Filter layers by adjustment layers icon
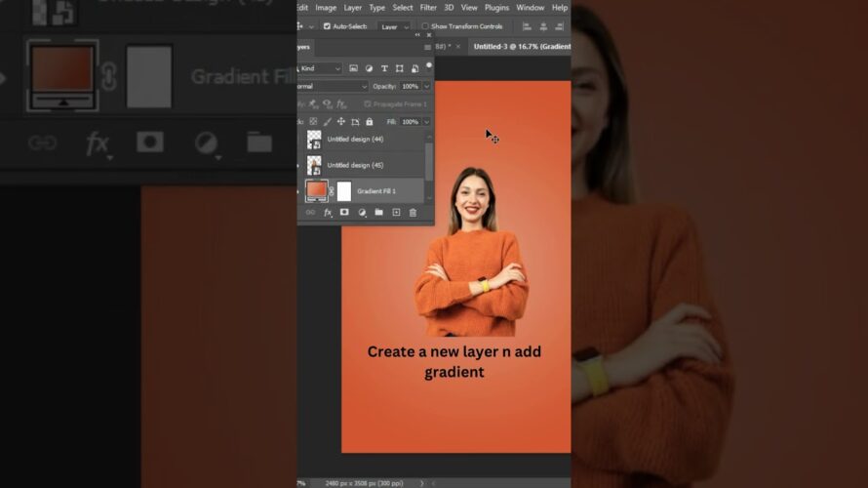 click(x=369, y=68)
